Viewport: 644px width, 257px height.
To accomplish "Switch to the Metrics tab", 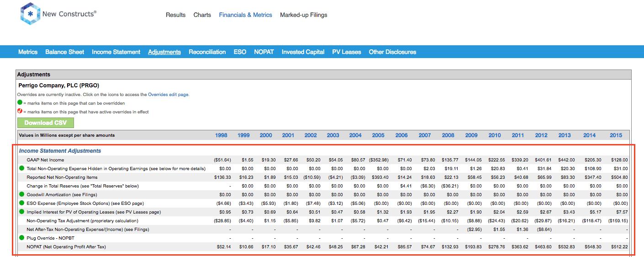I will pyautogui.click(x=28, y=52).
